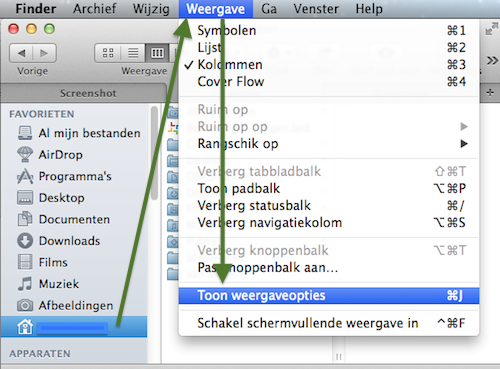Go forward with right arrow button
Screen dimensions: 500x369
(44, 53)
